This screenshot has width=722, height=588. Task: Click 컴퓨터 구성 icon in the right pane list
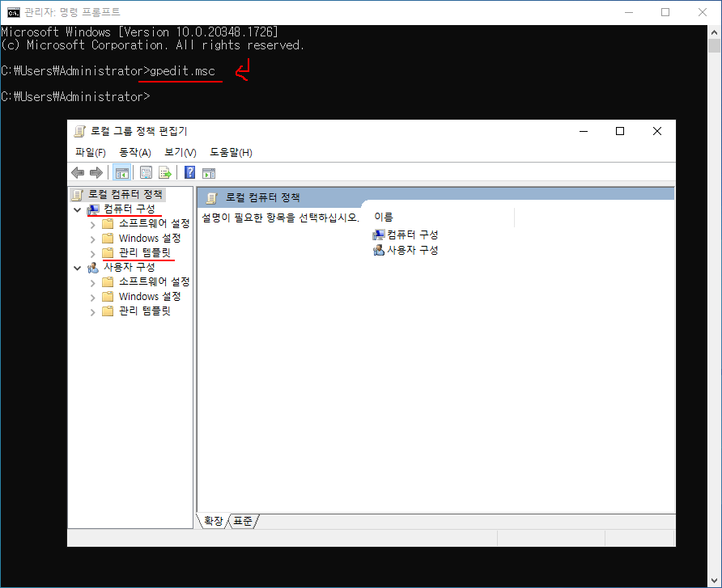pos(379,235)
